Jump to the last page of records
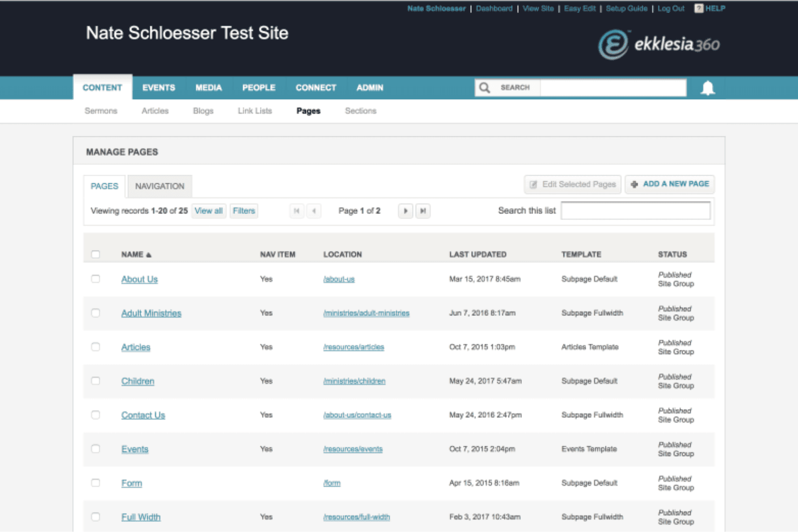Image resolution: width=798 pixels, height=532 pixels. tap(423, 211)
